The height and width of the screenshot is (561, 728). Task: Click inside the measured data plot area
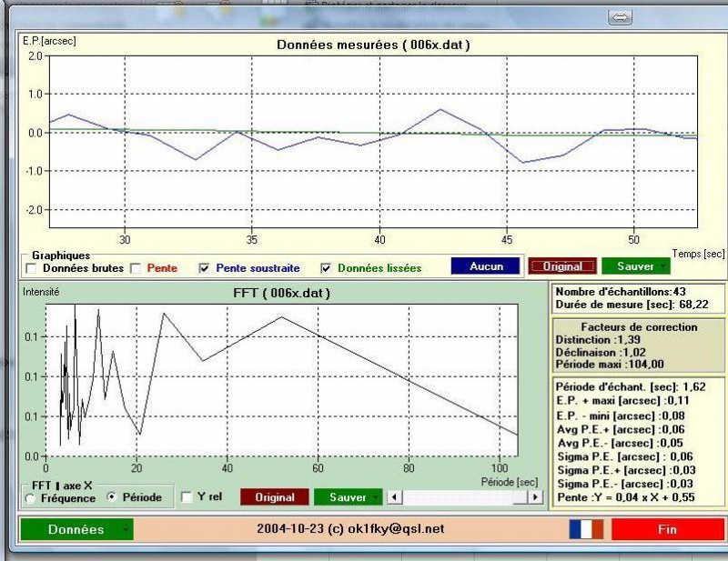(373, 142)
